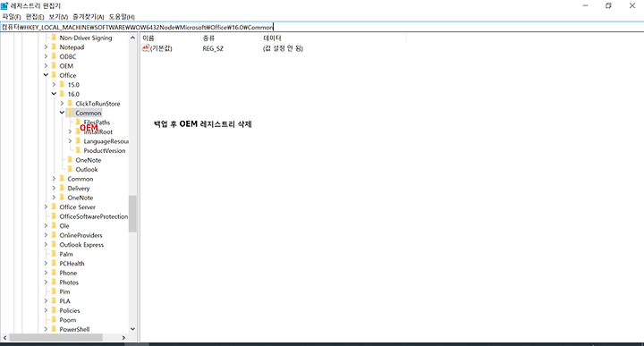Click the Pim key folder icon
Viewport: 644px width, 346px height.
[x=54, y=291]
